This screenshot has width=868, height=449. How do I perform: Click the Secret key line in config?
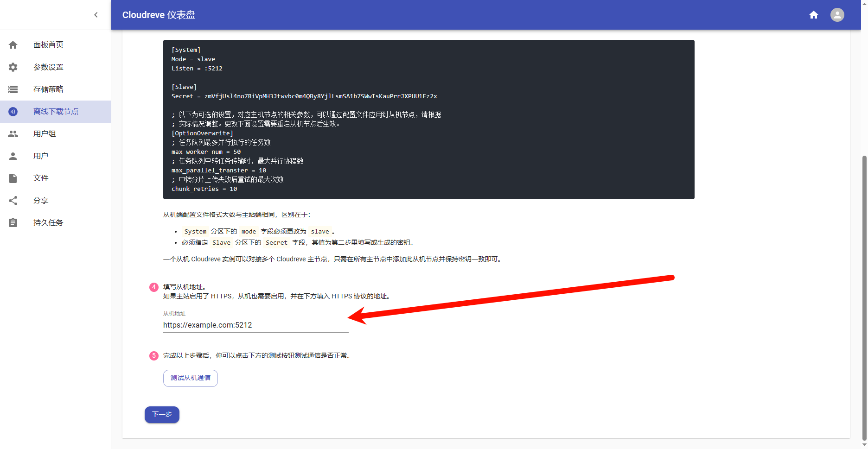pos(304,96)
